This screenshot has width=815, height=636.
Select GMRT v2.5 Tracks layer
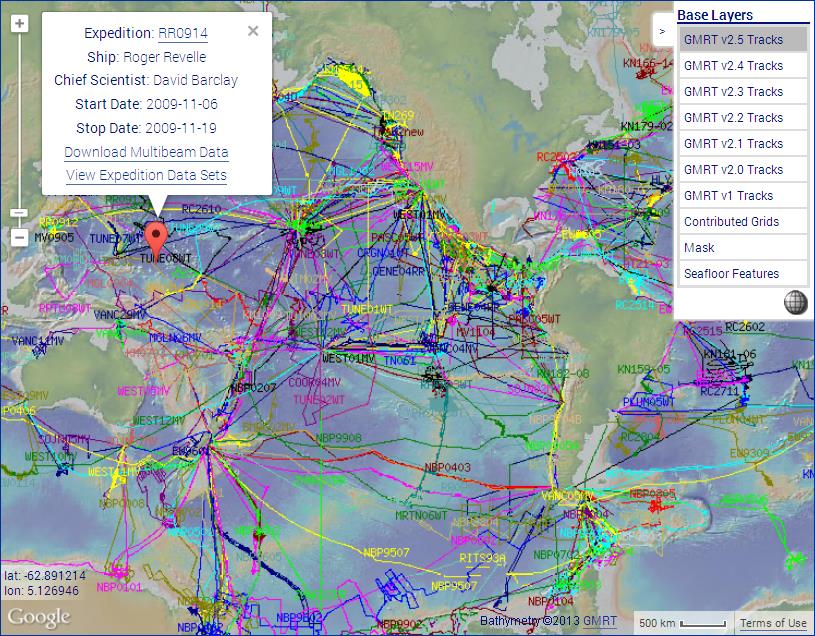point(743,40)
